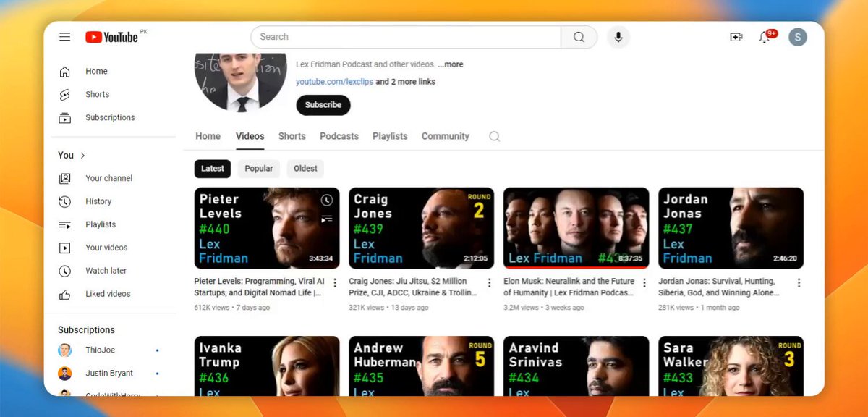
Task: Start voice search with microphone icon
Action: point(618,37)
